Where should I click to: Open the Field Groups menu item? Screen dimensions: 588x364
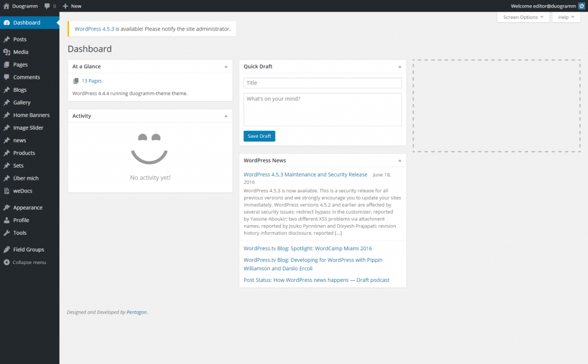pyautogui.click(x=30, y=250)
